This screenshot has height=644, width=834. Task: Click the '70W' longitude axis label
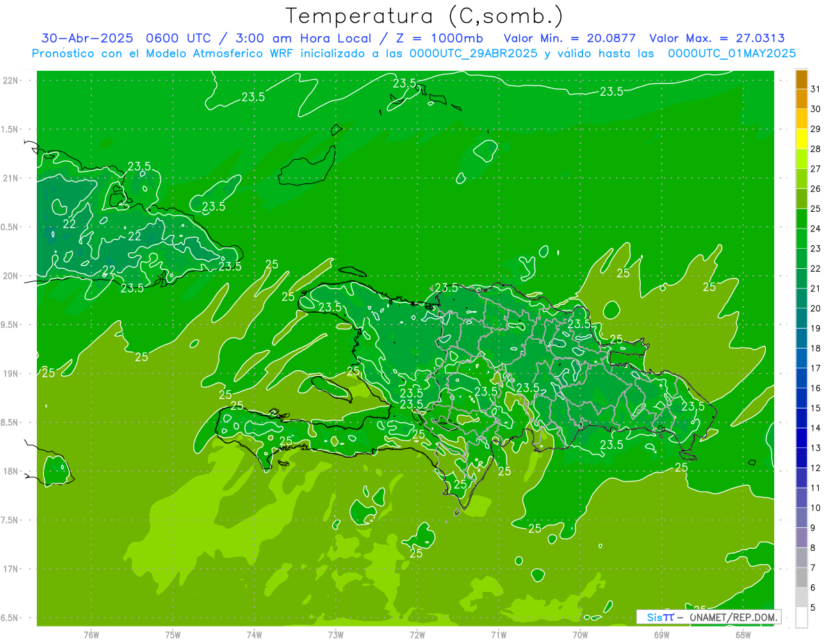(580, 634)
